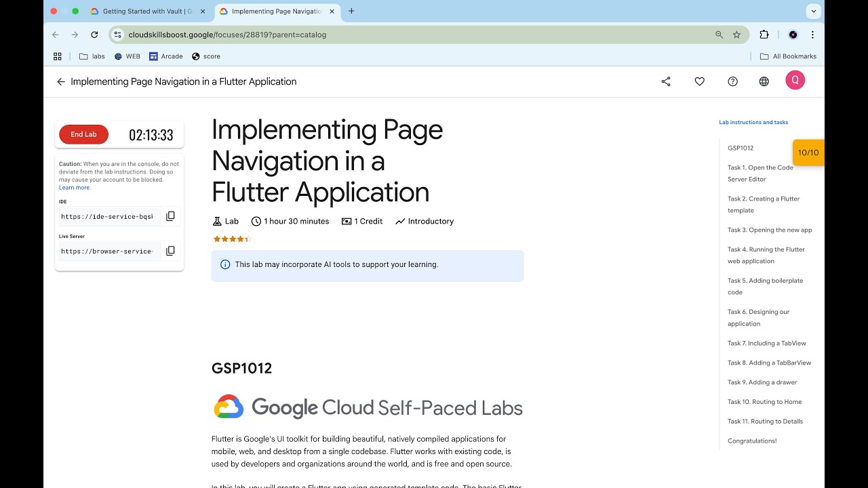Go to Task 8. Adding a TabBarView

click(x=770, y=363)
